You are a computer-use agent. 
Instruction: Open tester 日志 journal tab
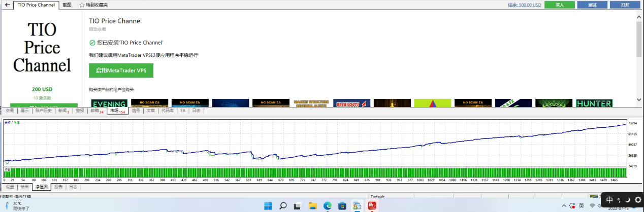point(74,187)
